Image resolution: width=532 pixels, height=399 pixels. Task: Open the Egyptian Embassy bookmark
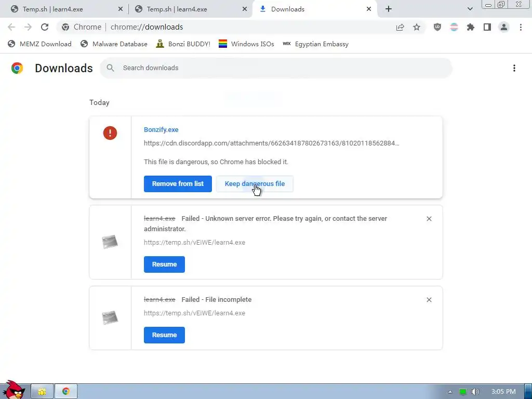coord(315,44)
